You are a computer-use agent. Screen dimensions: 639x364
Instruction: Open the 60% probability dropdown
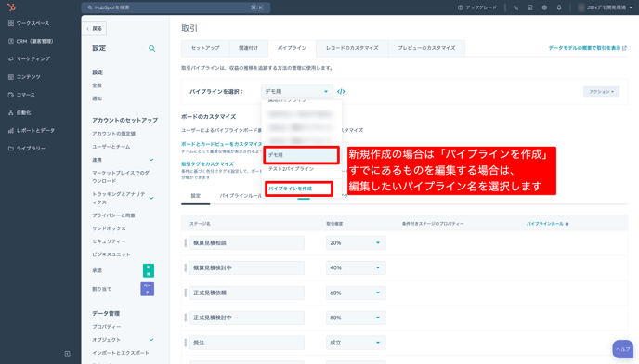click(x=356, y=292)
